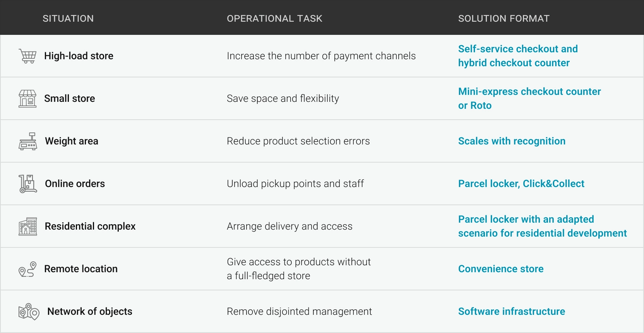Select the route pins icon for Remote location
This screenshot has height=333, width=644.
(27, 269)
